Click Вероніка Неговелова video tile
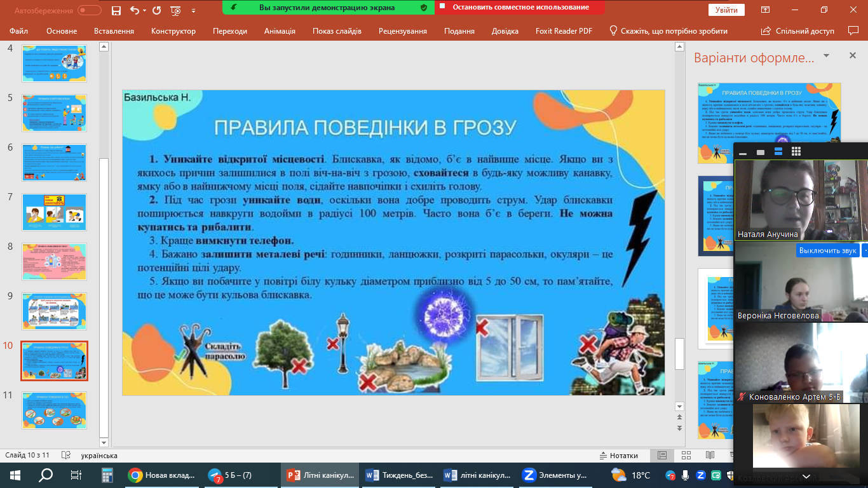The image size is (868, 488). [801, 283]
